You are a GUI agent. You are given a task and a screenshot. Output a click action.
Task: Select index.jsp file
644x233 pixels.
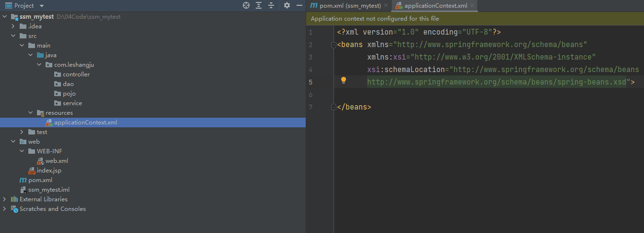(49, 171)
